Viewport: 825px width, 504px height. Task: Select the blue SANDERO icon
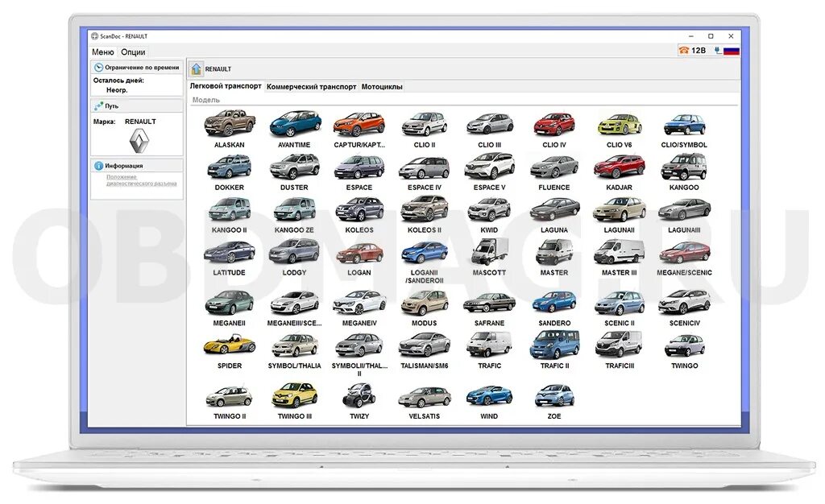[x=554, y=303]
